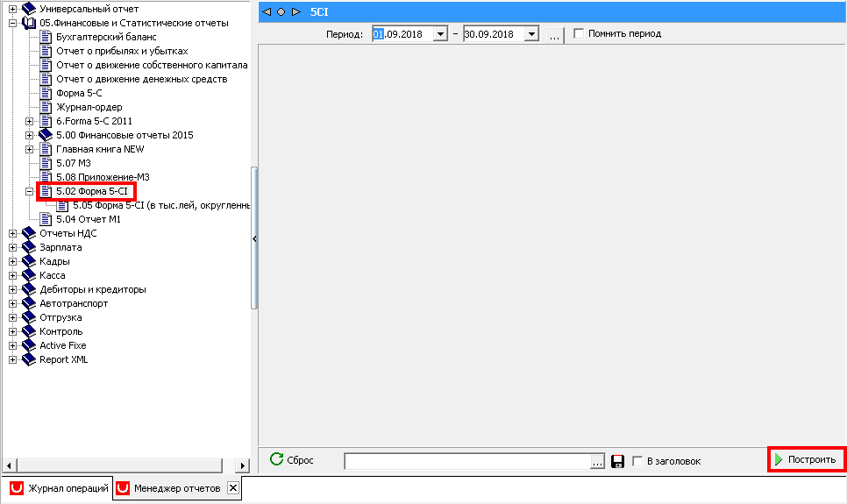Select 5.02 Форма 5-CI report

tap(92, 191)
